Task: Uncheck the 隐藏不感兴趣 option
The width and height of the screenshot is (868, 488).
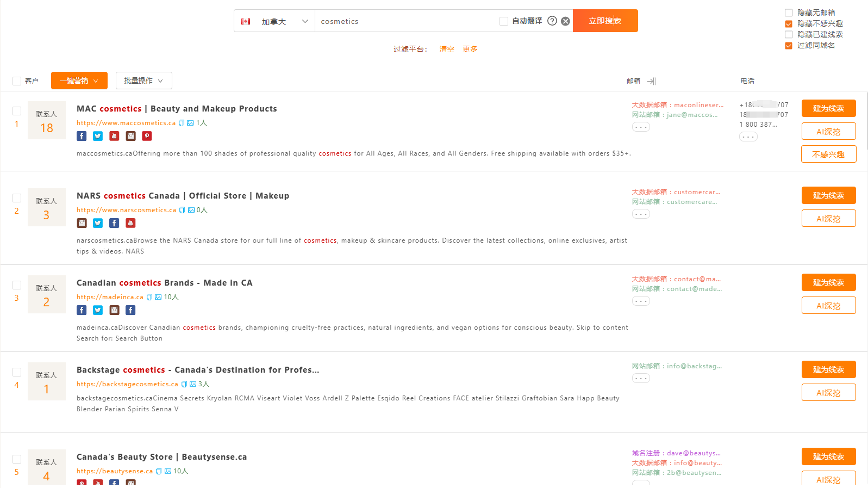Action: click(789, 23)
